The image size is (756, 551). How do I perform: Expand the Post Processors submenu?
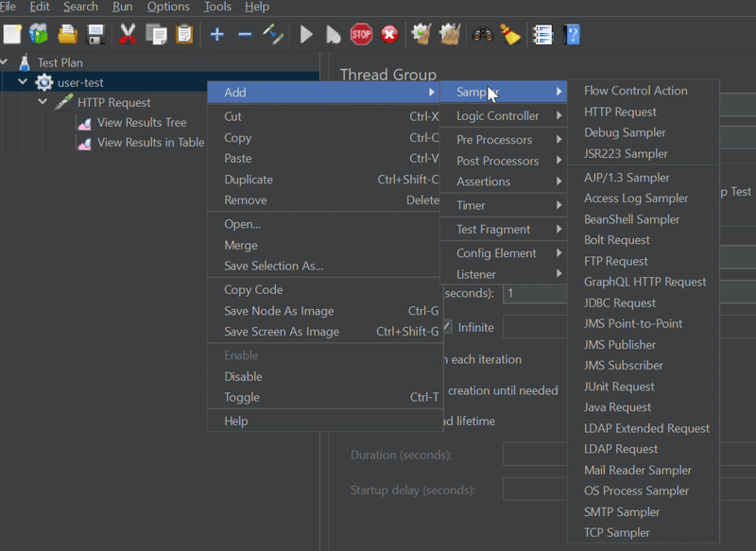pyautogui.click(x=504, y=161)
